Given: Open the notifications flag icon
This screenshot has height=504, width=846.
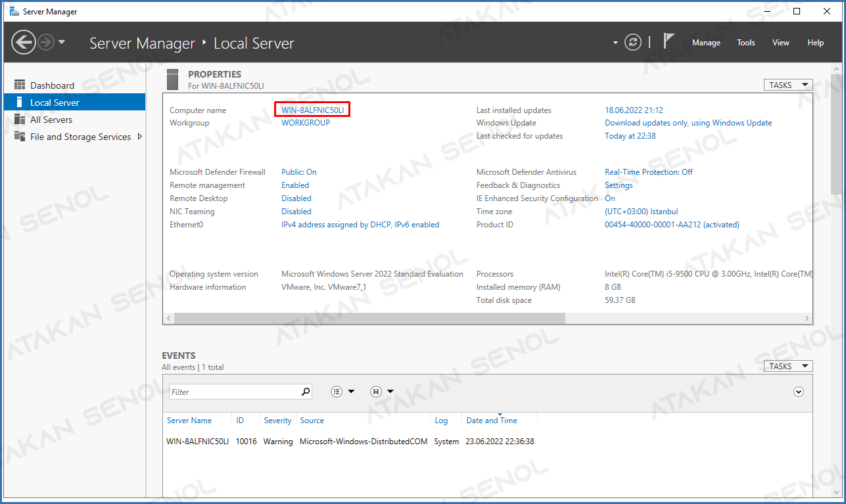Looking at the screenshot, I should click(669, 41).
